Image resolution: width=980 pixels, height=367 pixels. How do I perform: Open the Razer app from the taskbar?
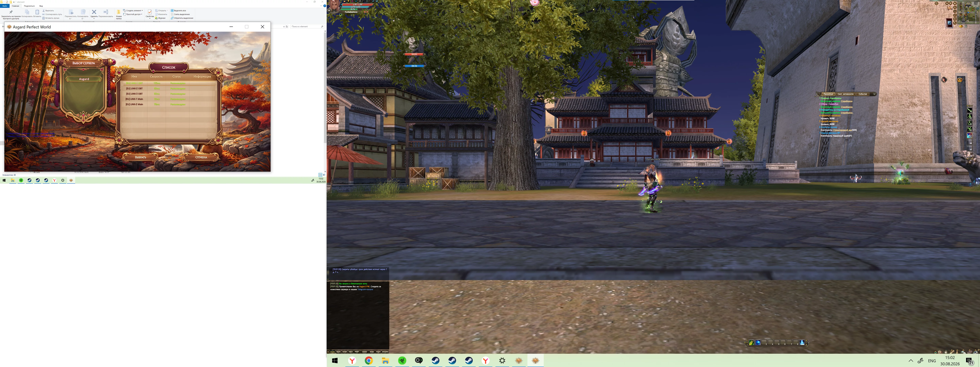point(402,361)
